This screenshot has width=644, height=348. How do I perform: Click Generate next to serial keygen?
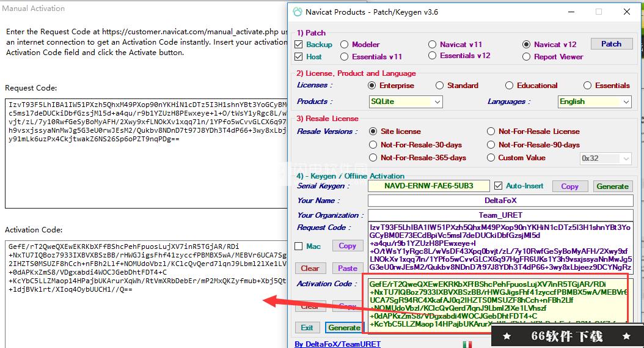612,187
